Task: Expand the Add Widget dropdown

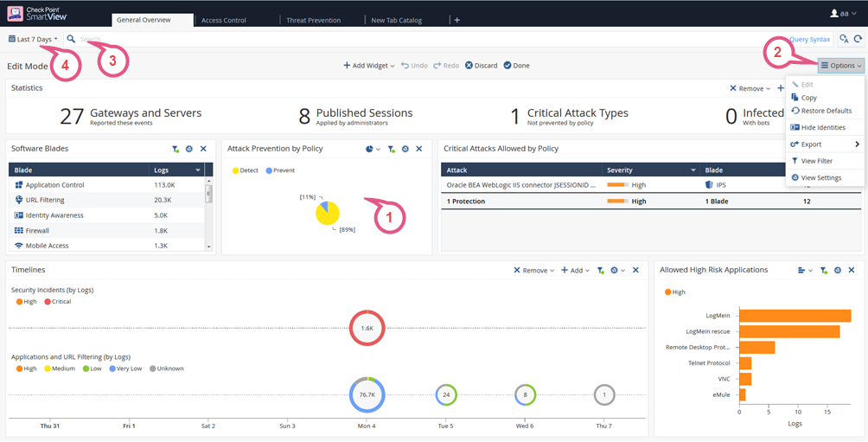Action: click(368, 65)
